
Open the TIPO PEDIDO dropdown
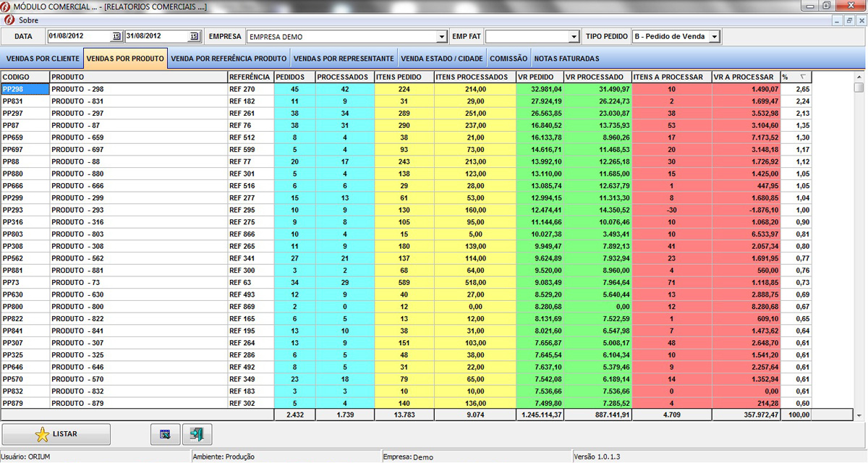pos(714,37)
